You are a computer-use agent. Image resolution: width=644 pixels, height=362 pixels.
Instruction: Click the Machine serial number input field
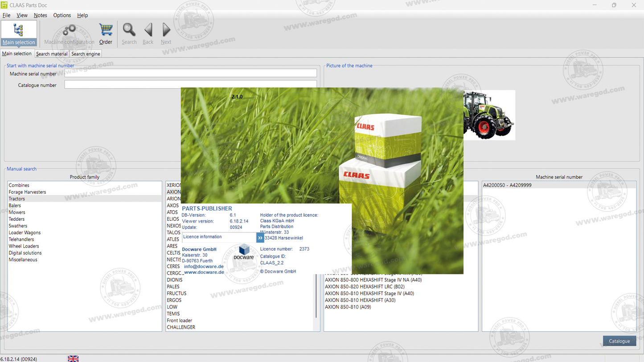point(190,73)
